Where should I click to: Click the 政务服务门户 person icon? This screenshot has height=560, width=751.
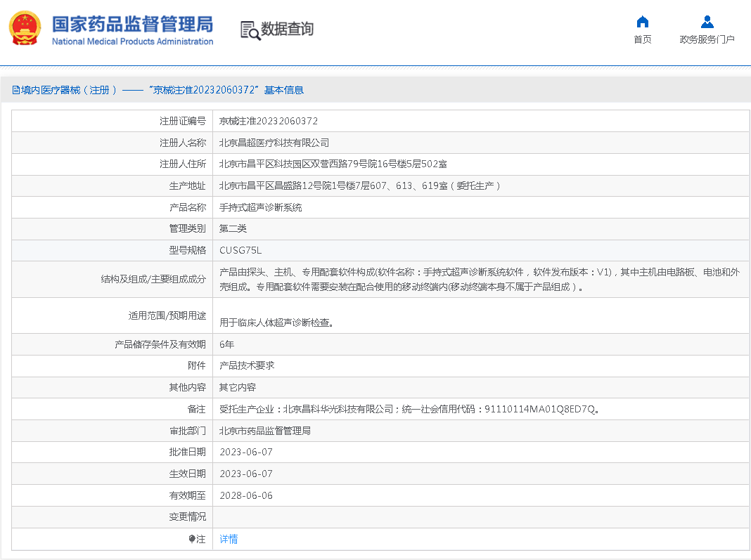(707, 22)
